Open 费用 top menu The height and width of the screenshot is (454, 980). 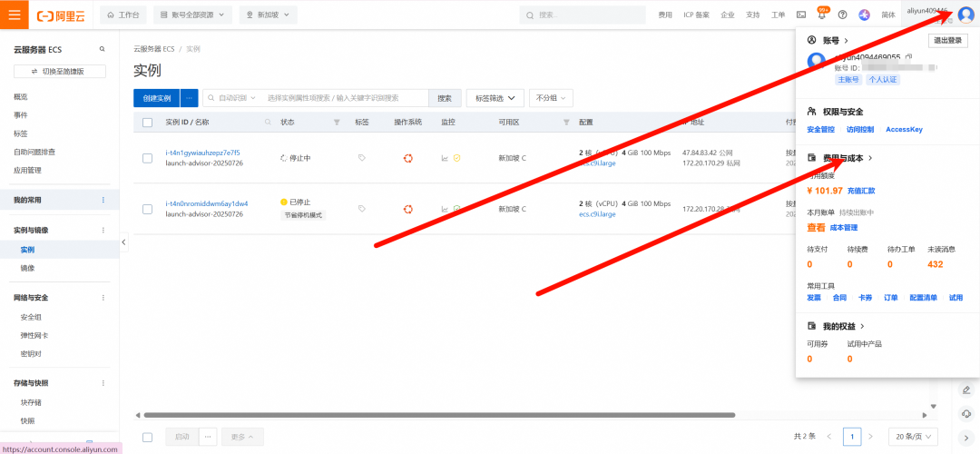pos(665,15)
